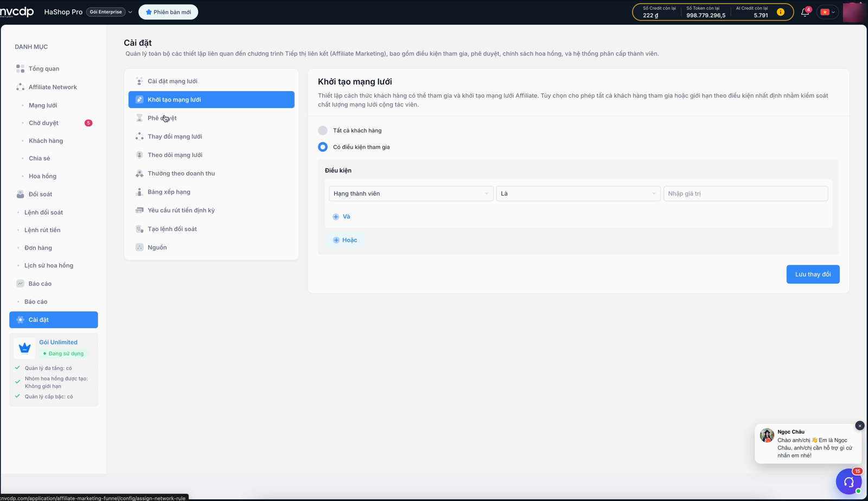Click the Tạo lệnh đối soát icon

(139, 229)
